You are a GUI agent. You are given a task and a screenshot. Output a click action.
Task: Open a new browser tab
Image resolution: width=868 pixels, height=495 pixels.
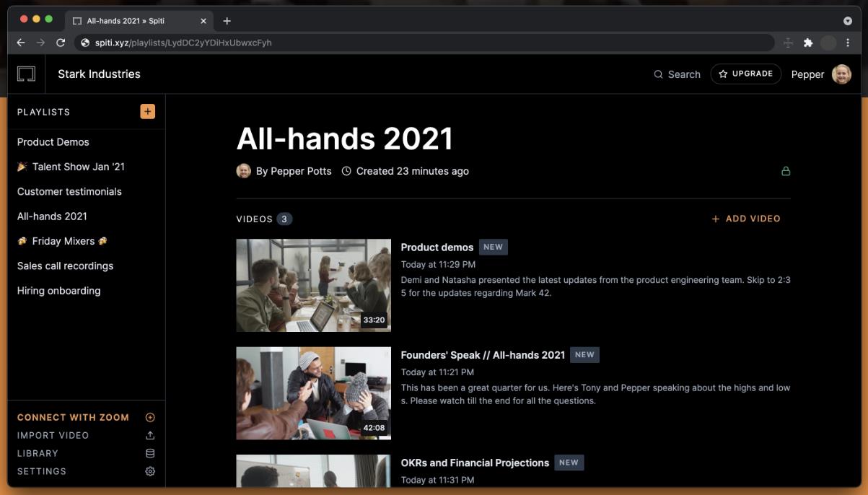point(227,21)
